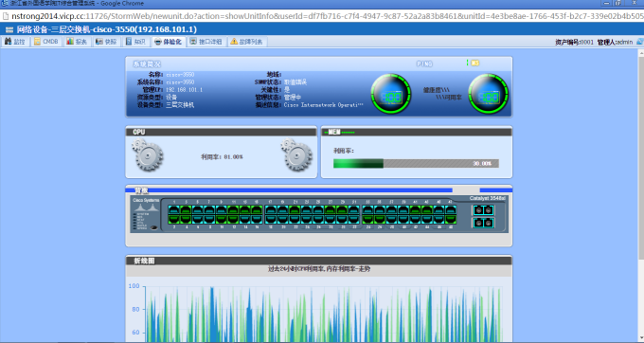The width and height of the screenshot is (644, 343).
Task: Open the 监控 monitoring tab
Action: [15, 42]
